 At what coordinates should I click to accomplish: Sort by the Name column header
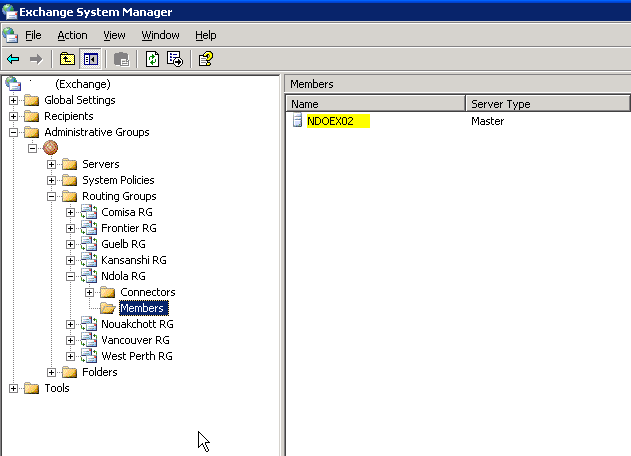[375, 104]
